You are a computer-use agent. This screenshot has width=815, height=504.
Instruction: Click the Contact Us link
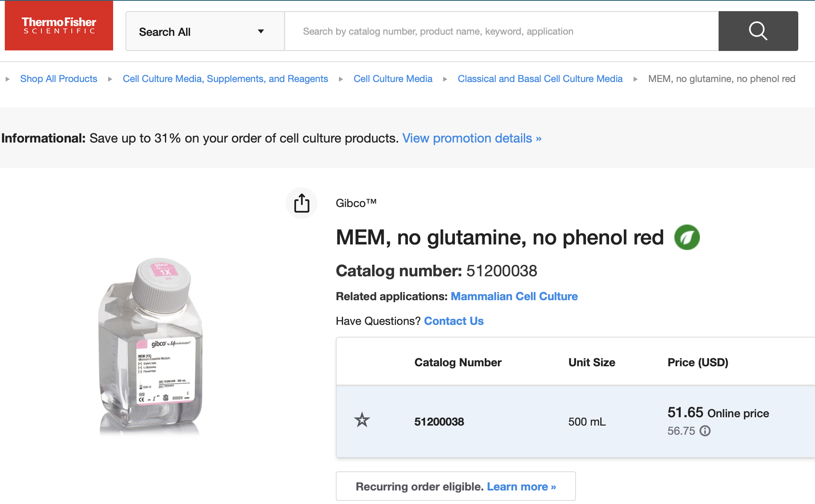tap(454, 321)
